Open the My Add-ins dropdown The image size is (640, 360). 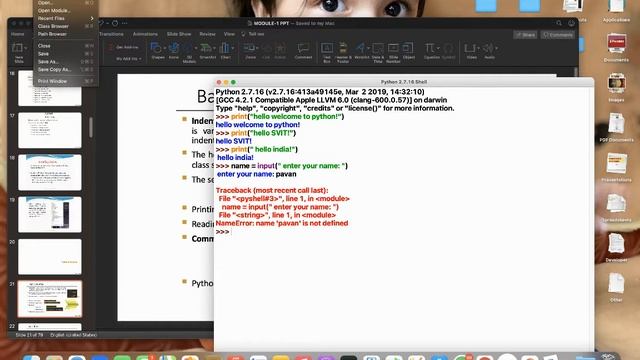[129, 59]
